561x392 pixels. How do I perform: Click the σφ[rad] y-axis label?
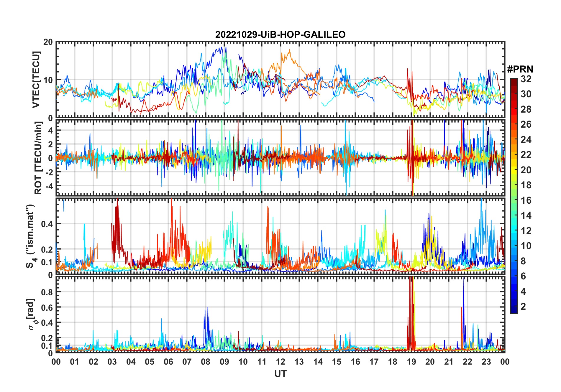[x=32, y=314]
